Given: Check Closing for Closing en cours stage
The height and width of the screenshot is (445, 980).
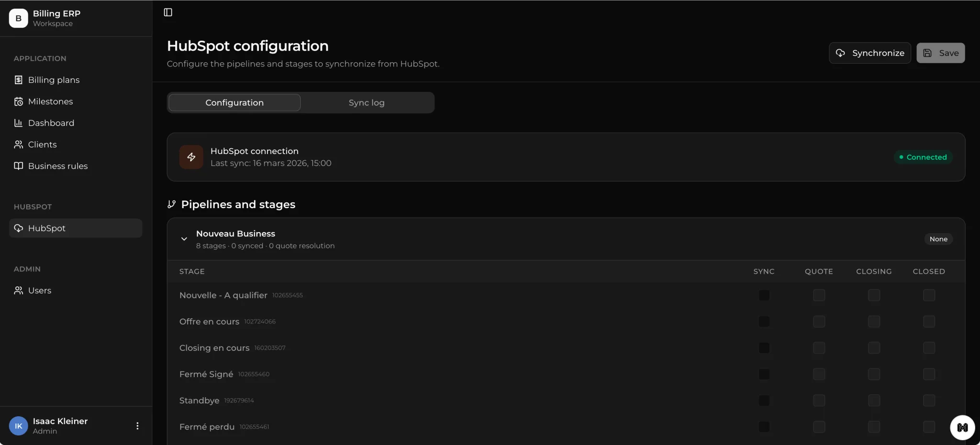Looking at the screenshot, I should tap(874, 348).
